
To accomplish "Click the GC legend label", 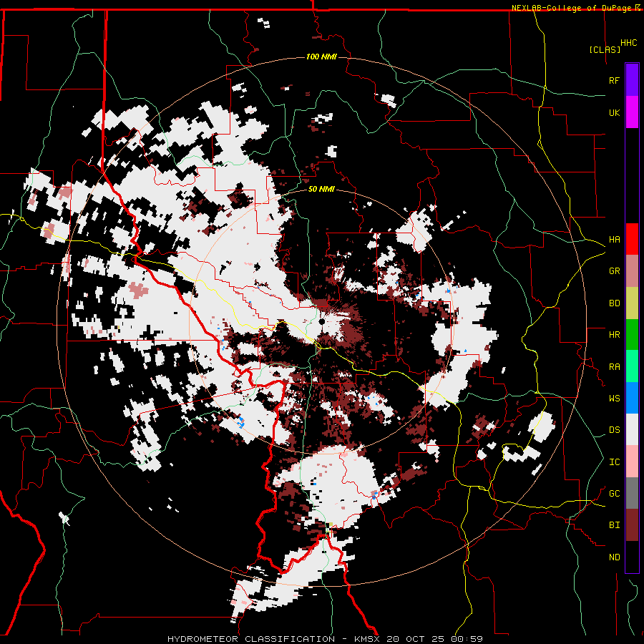I will click(x=614, y=494).
